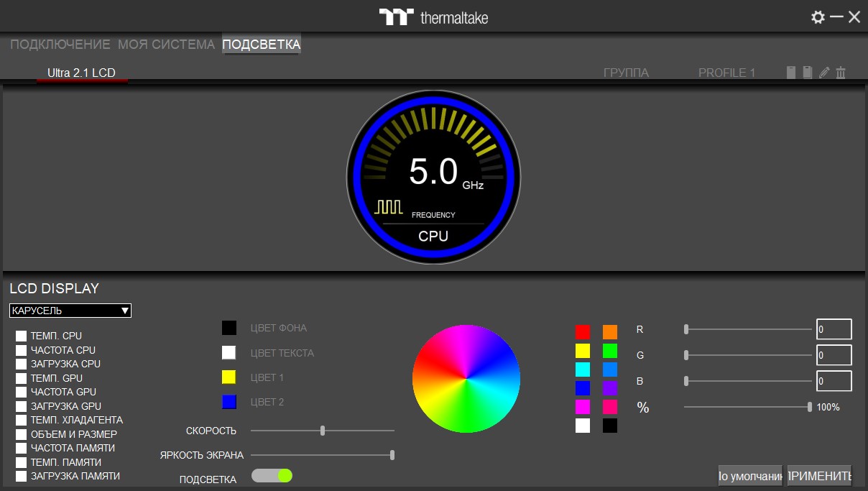Select the ЦВЕТ ТЕКСТА white swatch
The height and width of the screenshot is (491, 868).
coord(229,352)
